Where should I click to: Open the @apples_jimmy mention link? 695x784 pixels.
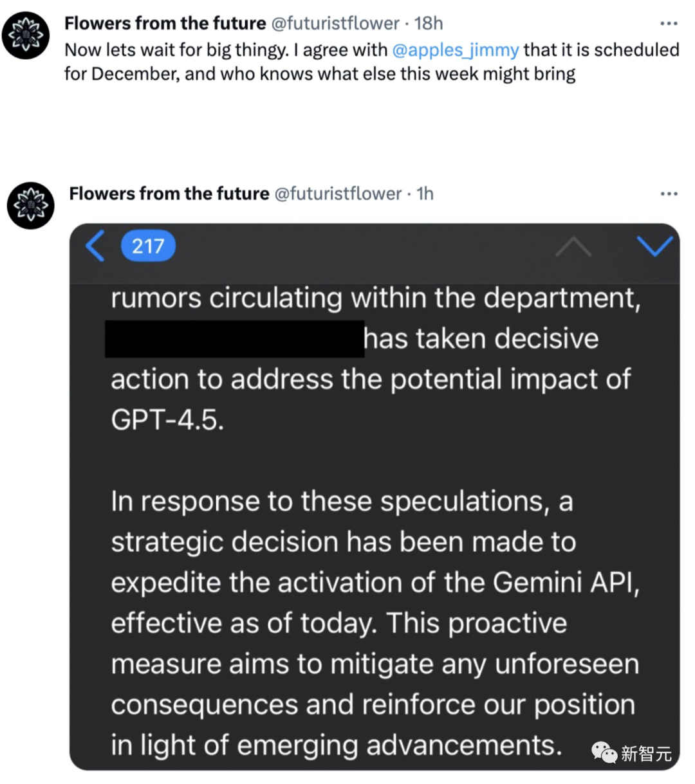(455, 50)
